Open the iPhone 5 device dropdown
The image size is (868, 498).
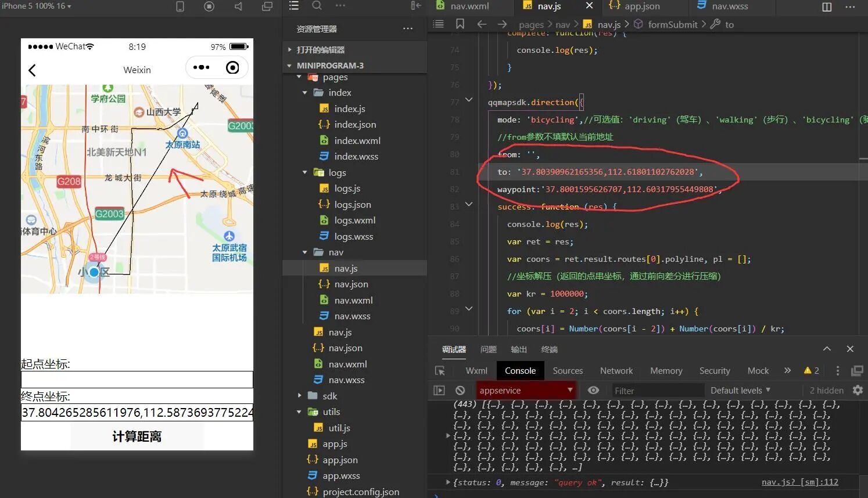point(36,6)
